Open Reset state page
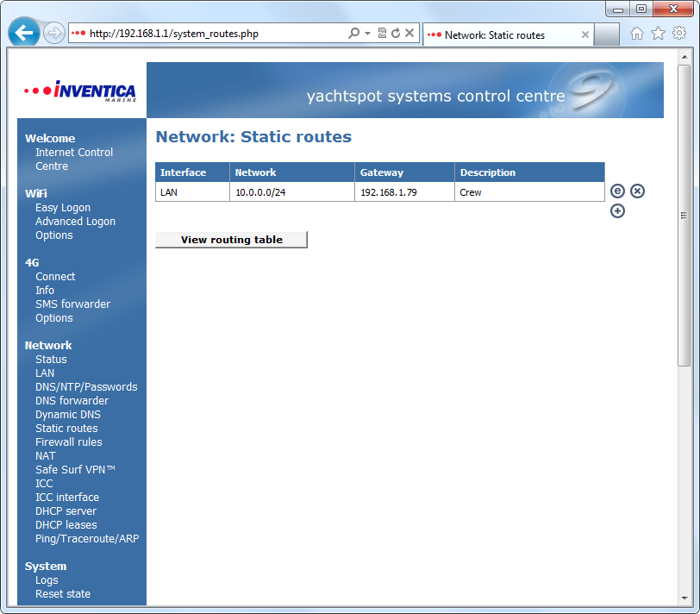The image size is (700, 614). (63, 594)
